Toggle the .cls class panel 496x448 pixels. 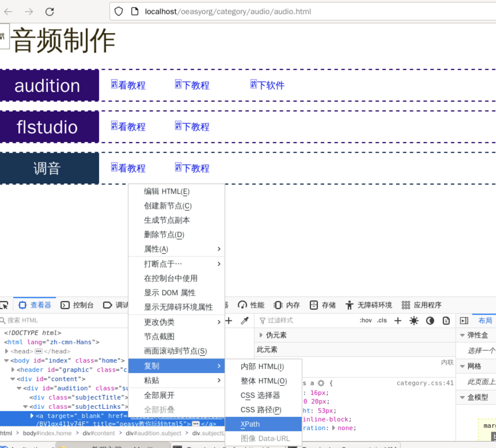coord(382,320)
